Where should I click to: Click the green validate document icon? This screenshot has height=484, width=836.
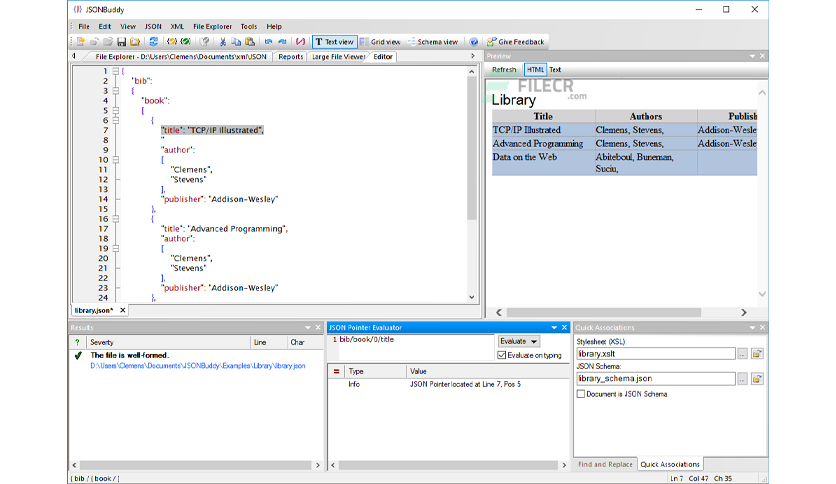[x=186, y=42]
